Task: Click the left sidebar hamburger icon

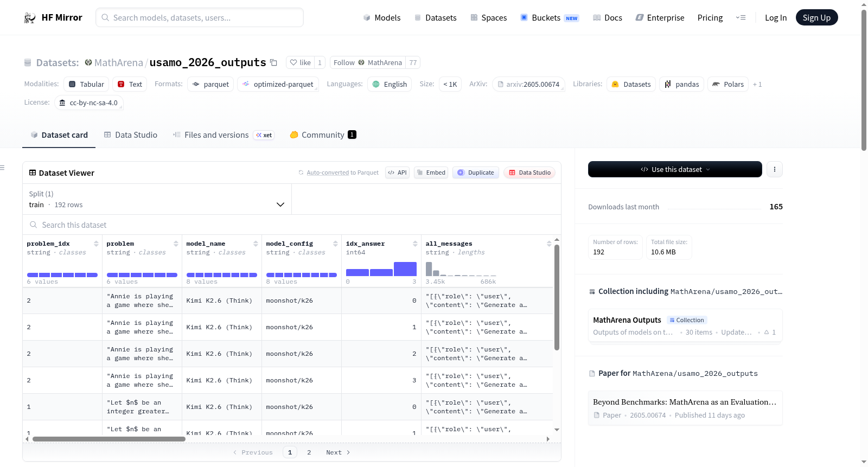Action: pyautogui.click(x=2, y=168)
